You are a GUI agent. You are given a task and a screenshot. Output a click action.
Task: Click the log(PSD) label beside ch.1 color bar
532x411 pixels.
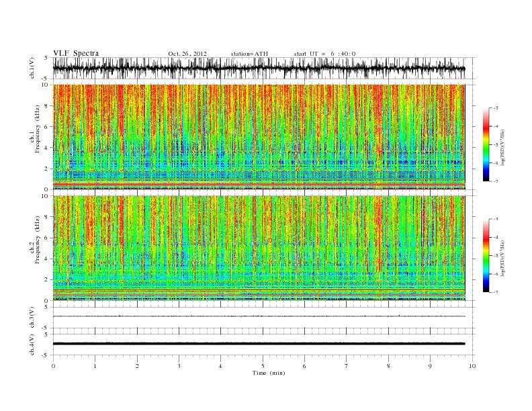502,146
